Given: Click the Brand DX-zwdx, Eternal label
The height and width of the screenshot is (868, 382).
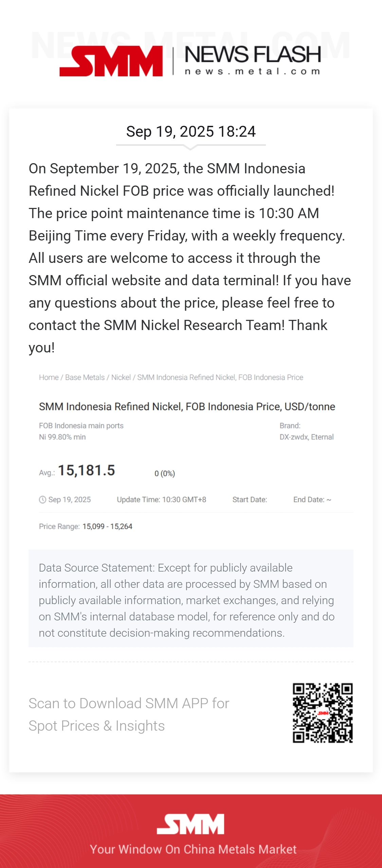Looking at the screenshot, I should pyautogui.click(x=307, y=431).
